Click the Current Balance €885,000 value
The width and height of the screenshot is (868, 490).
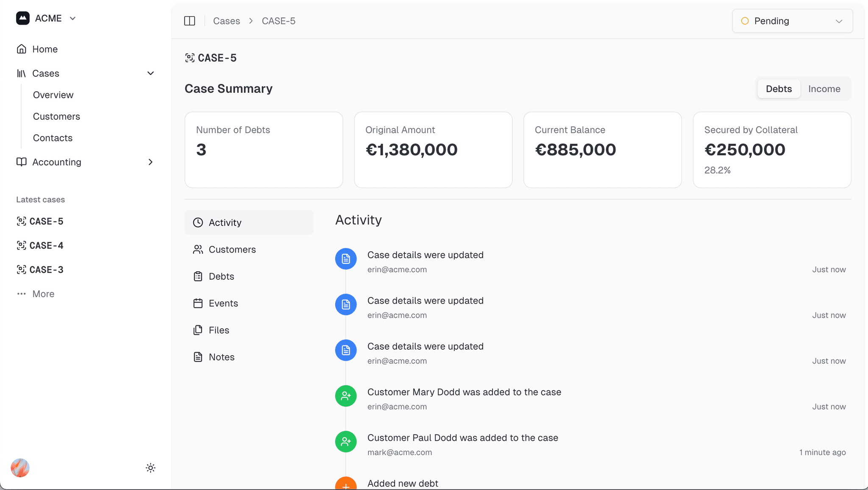coord(575,150)
